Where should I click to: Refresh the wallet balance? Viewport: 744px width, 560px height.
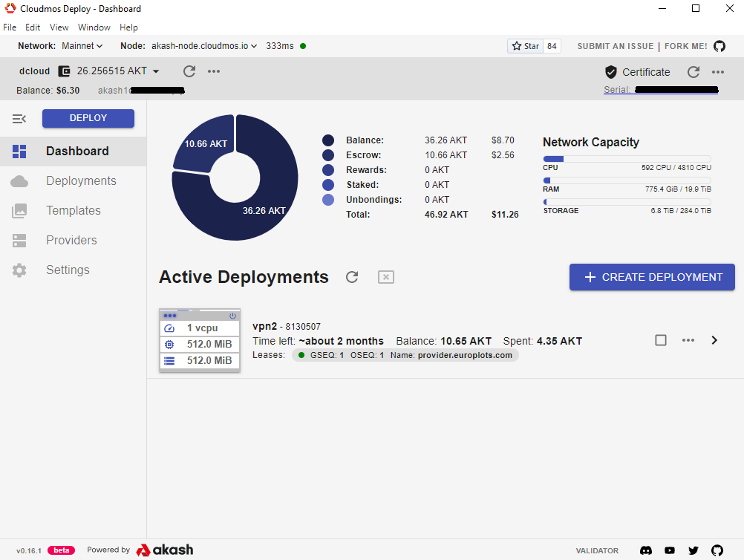point(189,71)
